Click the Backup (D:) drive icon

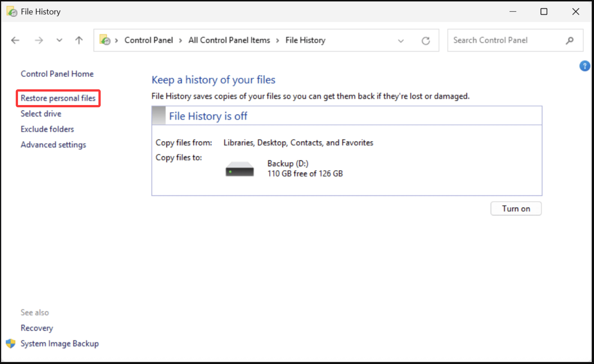(x=239, y=168)
